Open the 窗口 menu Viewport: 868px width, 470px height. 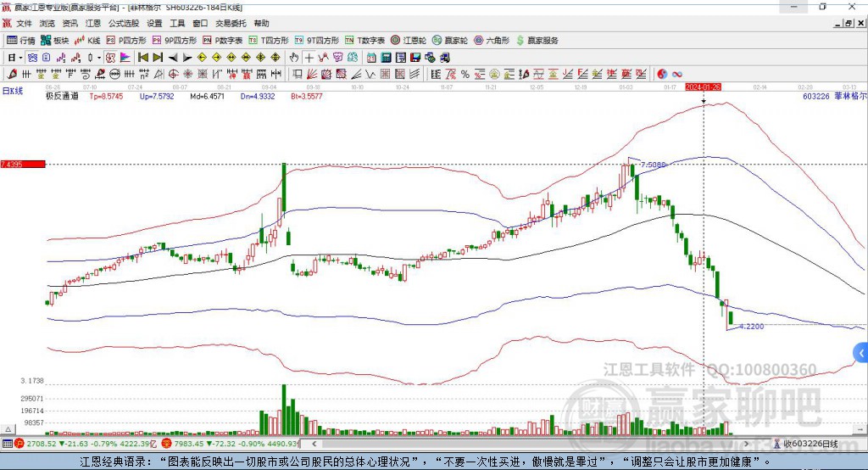coord(200,23)
